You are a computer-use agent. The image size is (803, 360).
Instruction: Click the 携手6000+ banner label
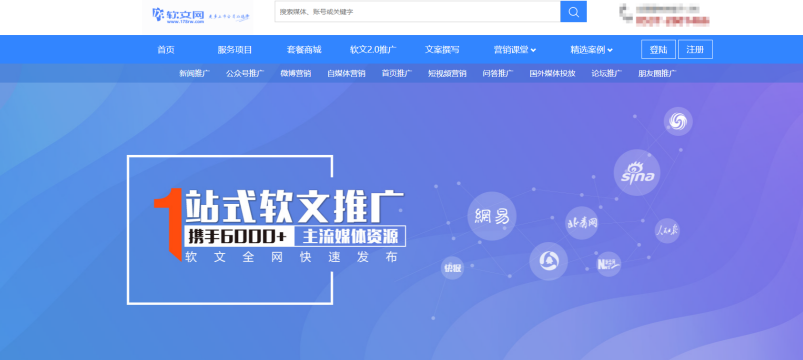coord(240,236)
